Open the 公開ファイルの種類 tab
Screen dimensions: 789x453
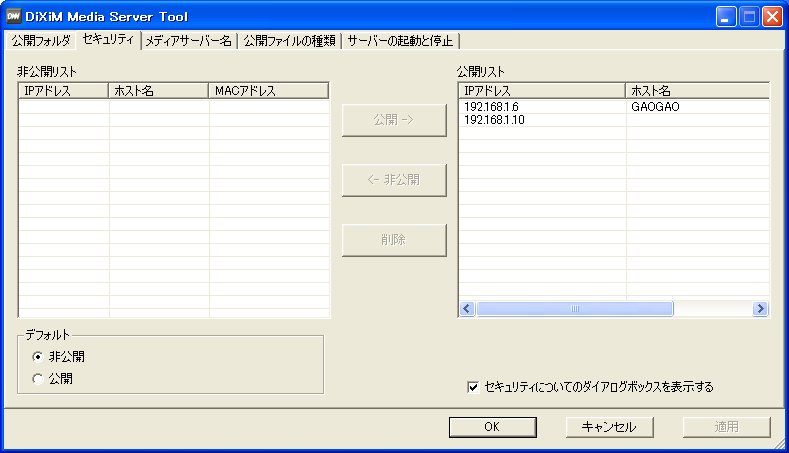point(289,41)
